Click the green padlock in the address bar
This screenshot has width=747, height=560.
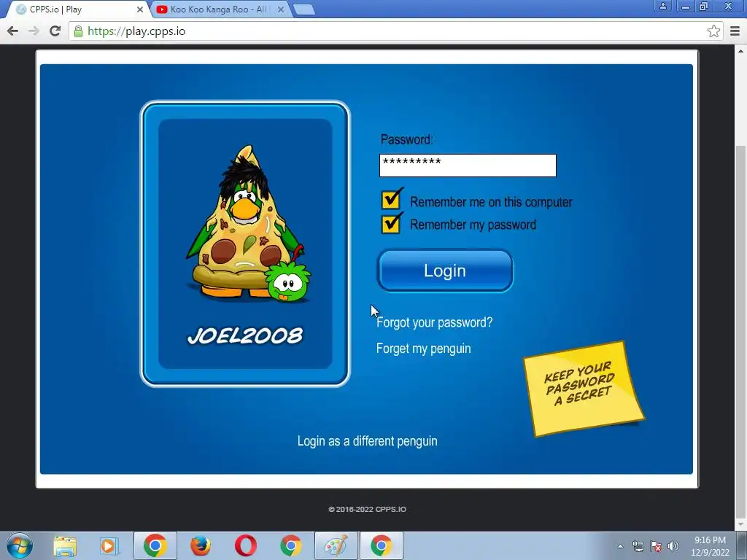coord(78,31)
